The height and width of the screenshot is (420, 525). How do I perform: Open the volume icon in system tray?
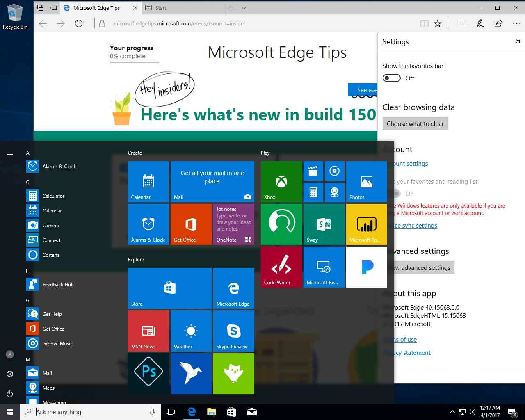(472, 412)
